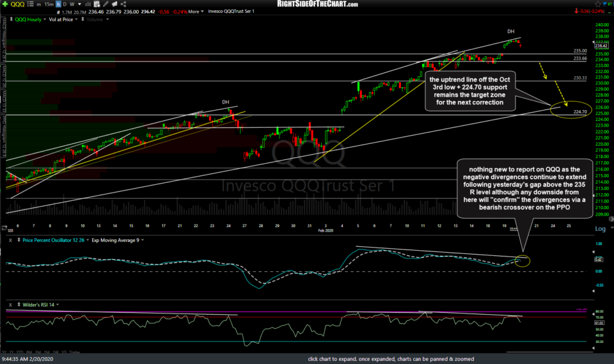Open the QQQ Hourly plot dropdown

(45, 19)
